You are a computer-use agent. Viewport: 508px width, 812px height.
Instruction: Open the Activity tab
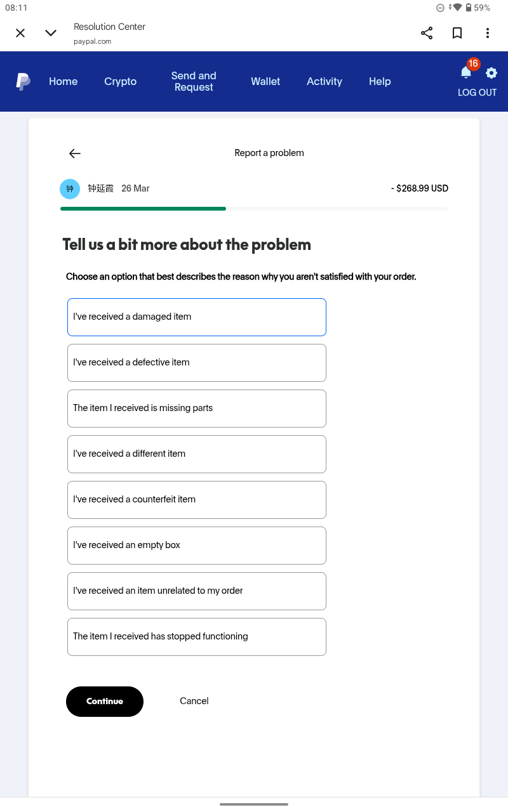coord(324,81)
